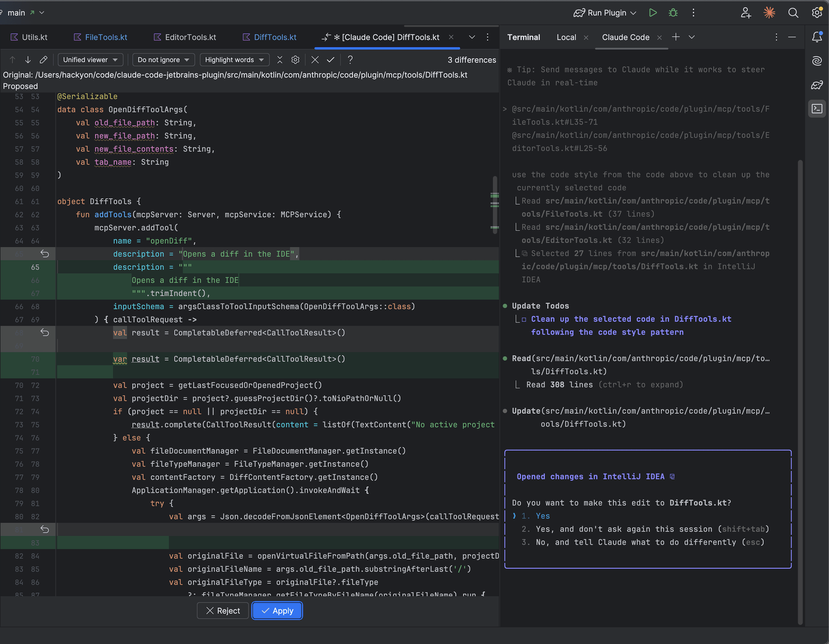Click the diff editor vertical scrollbar
The height and width of the screenshot is (644, 829).
[495, 205]
